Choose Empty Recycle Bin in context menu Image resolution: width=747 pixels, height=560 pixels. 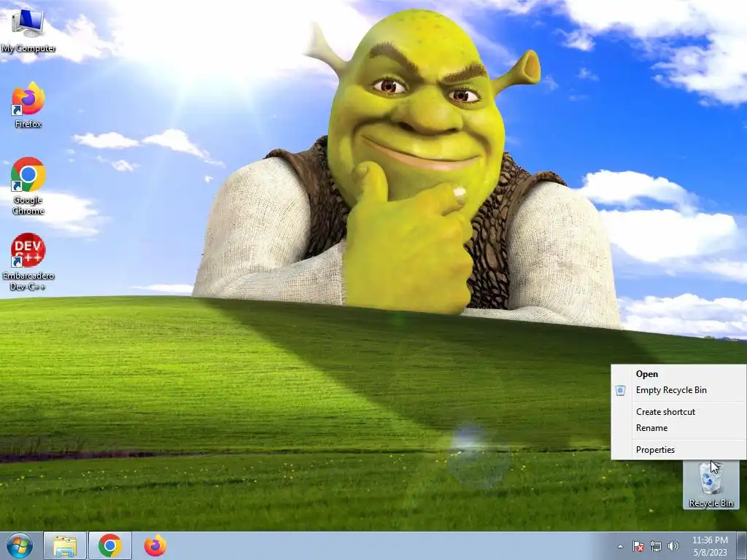click(x=678, y=390)
